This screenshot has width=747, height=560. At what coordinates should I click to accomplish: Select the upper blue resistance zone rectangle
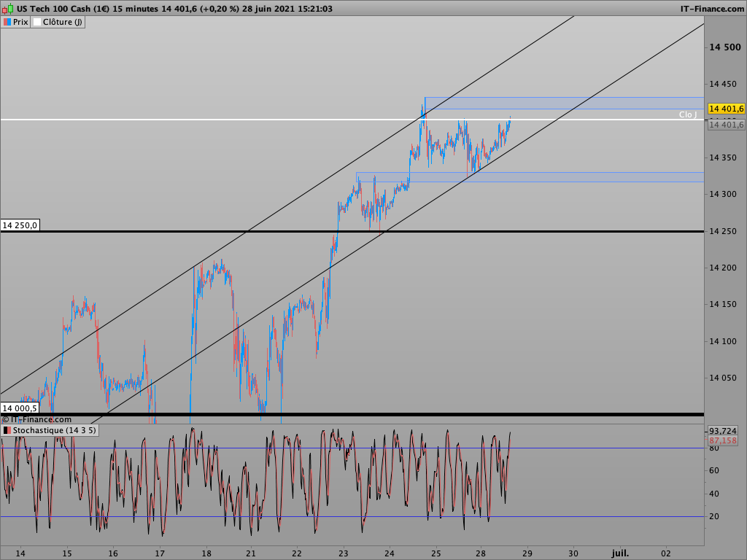click(564, 104)
